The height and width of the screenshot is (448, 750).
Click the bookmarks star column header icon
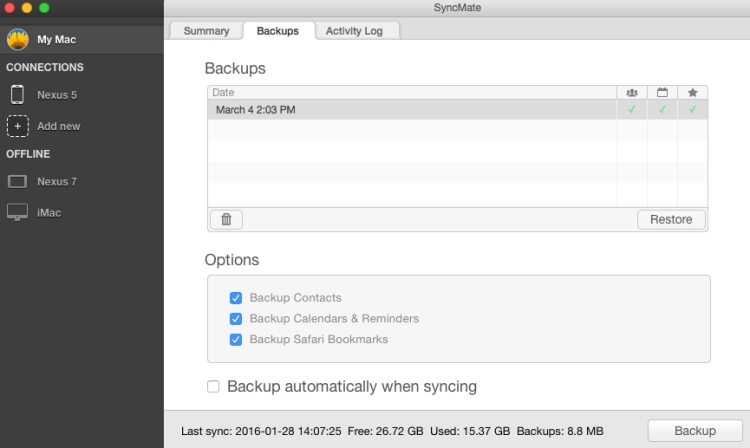pyautogui.click(x=693, y=92)
